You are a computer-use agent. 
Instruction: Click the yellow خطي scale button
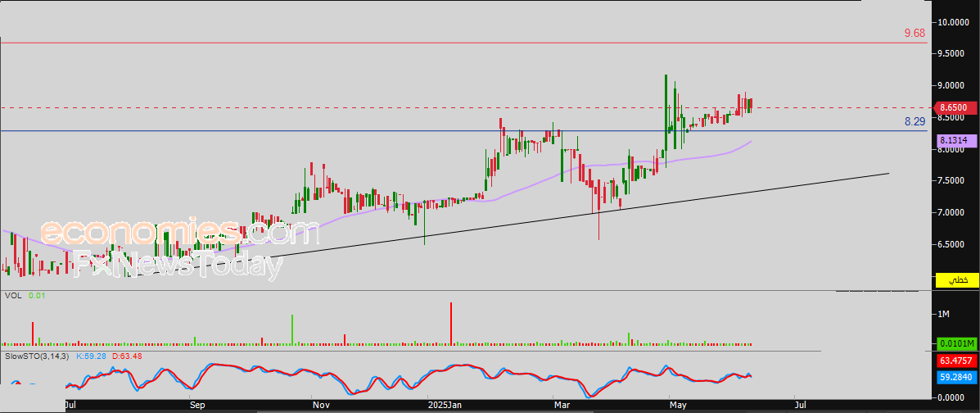click(x=957, y=280)
